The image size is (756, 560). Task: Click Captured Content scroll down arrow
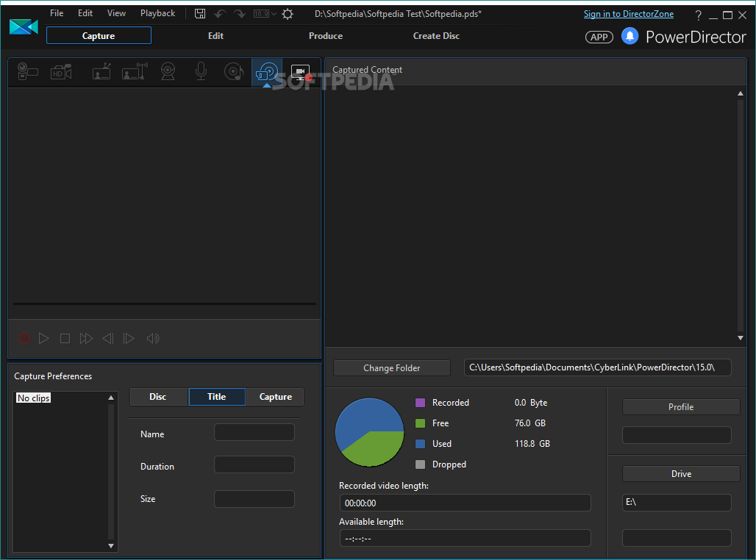(x=741, y=338)
